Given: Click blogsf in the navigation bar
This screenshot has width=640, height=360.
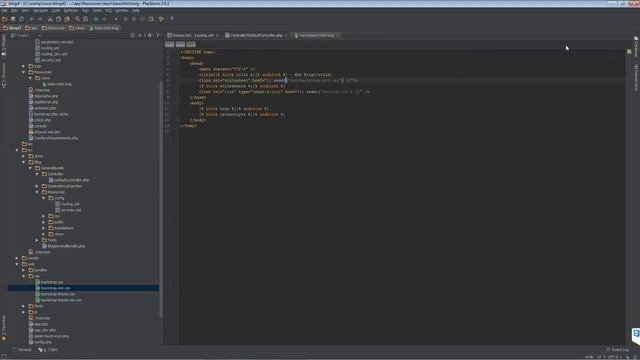Looking at the screenshot, I should pyautogui.click(x=12, y=28).
